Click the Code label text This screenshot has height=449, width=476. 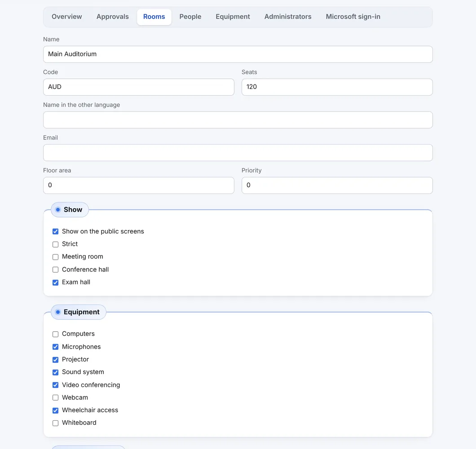pos(50,72)
